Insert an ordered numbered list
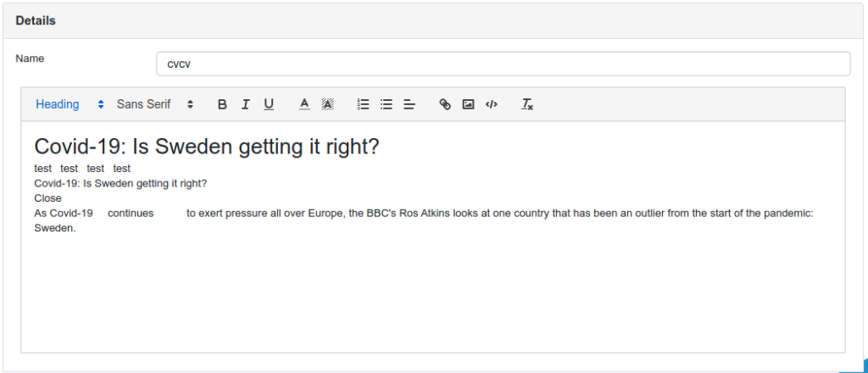 (363, 104)
